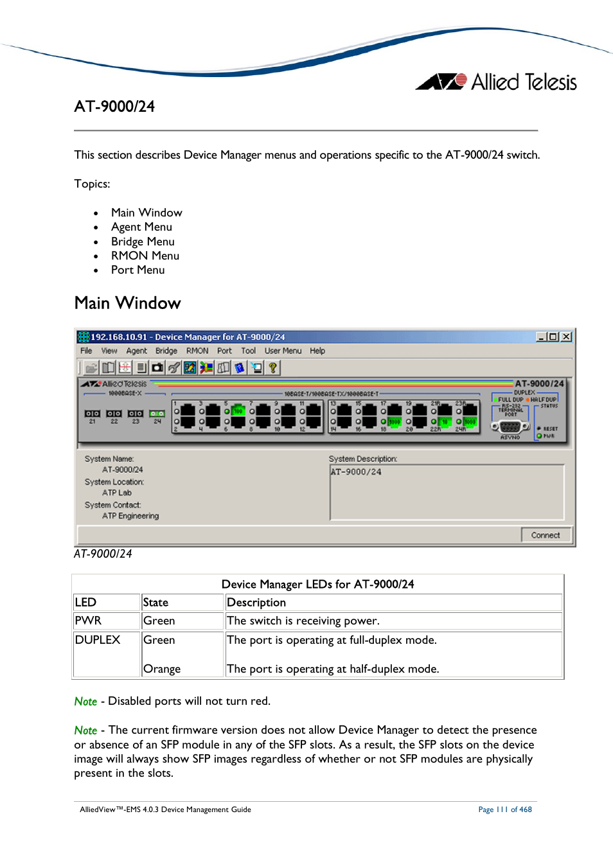
Task: Click the 'Bridge Menu' topic bullet
Action: 143,242
